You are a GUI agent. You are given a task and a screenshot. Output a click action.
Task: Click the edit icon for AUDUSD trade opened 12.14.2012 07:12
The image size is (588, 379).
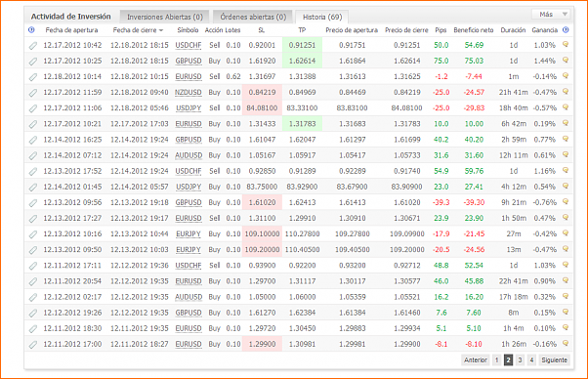[x=33, y=155]
